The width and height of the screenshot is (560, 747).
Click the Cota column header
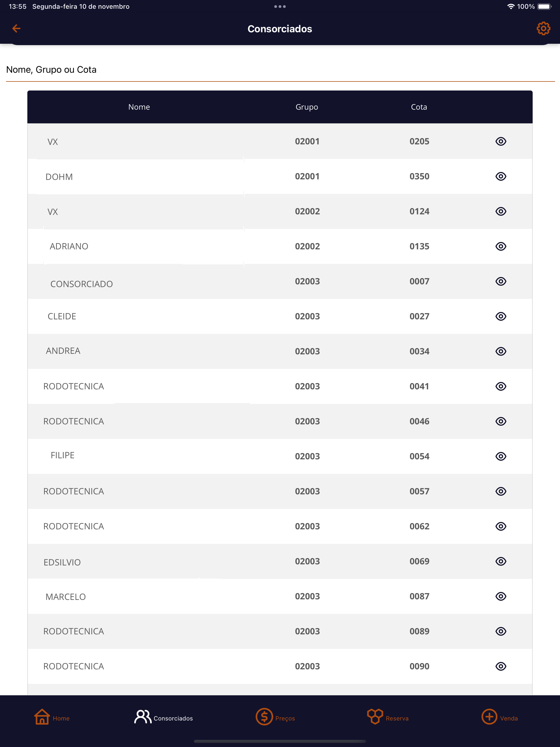pos(419,107)
